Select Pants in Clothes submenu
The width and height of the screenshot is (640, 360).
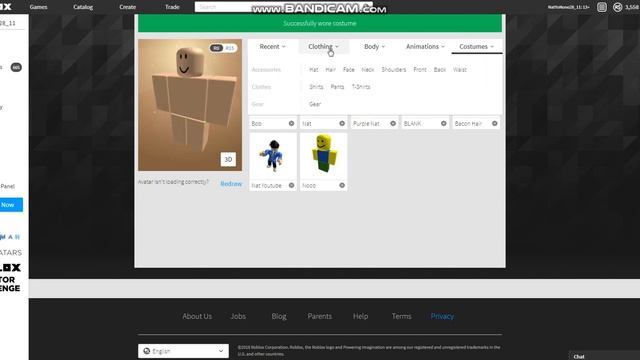pyautogui.click(x=337, y=87)
